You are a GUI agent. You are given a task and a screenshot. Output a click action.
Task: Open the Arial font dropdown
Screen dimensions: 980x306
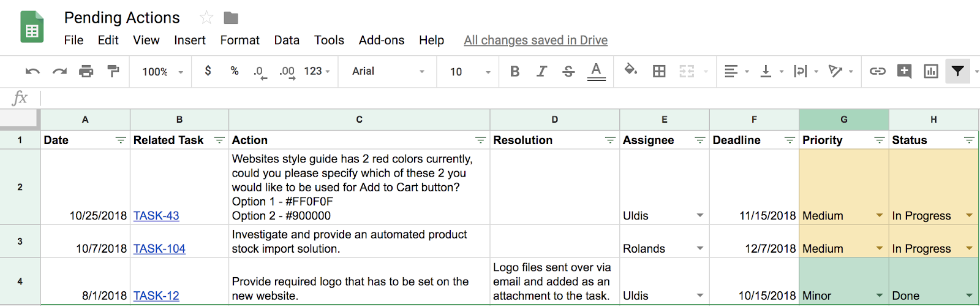388,71
